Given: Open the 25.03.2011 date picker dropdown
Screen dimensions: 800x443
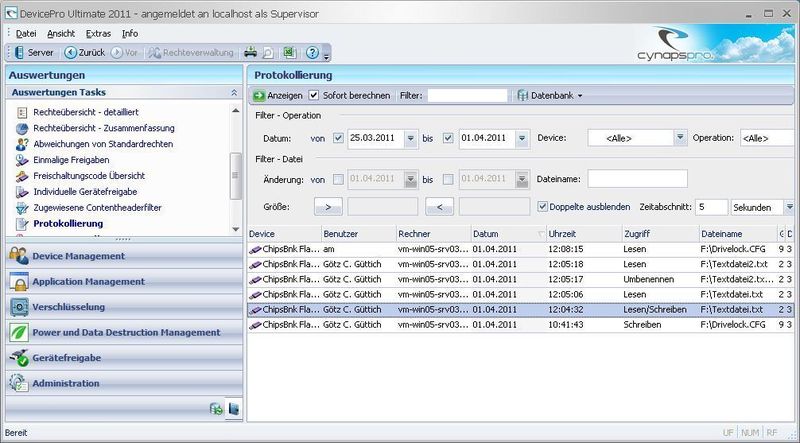Looking at the screenshot, I should [x=411, y=138].
